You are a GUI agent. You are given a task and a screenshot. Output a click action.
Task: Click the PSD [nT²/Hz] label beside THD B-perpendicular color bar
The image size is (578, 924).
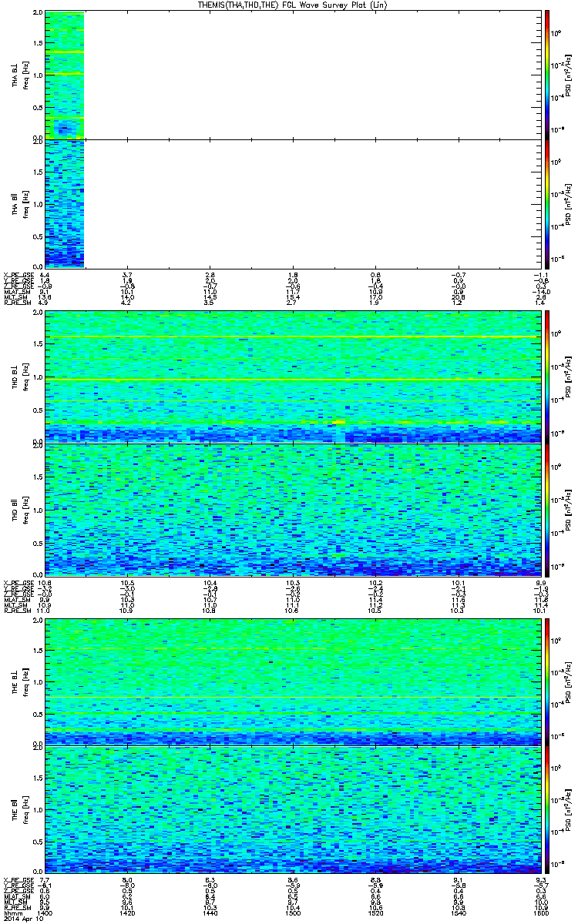[x=568, y=377]
